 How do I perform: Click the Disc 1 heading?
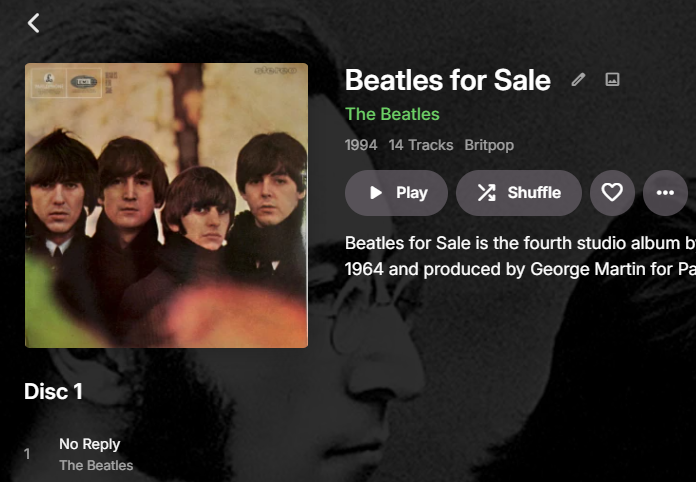[x=53, y=392]
